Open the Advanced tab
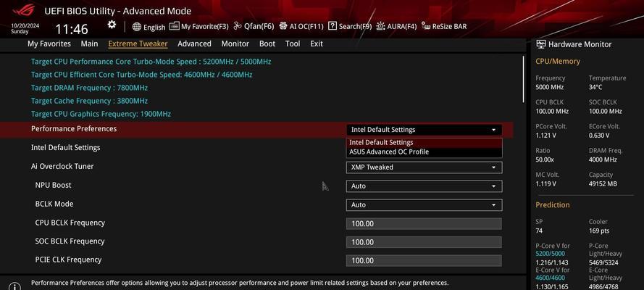The image size is (644, 290). (x=194, y=43)
